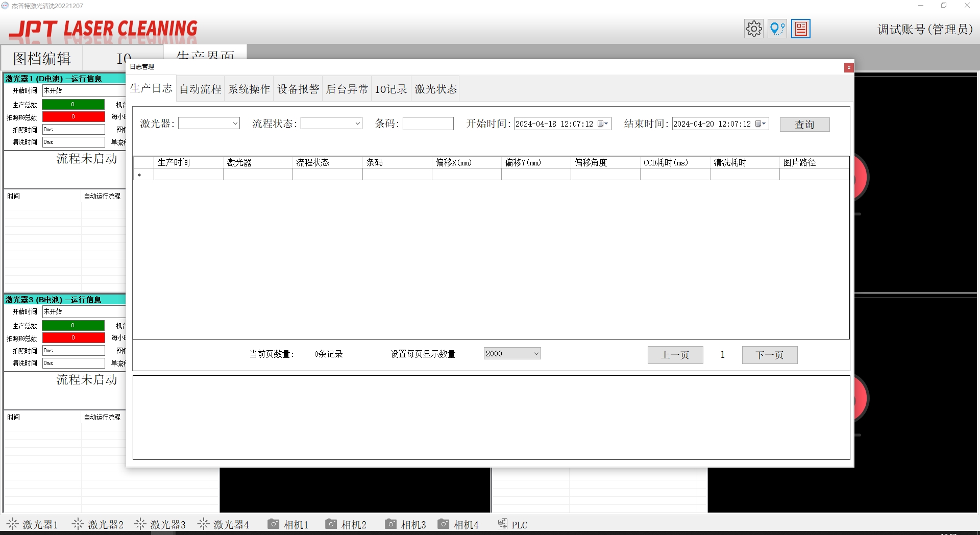Click 激光器1 green 生产总数 indicator
This screenshot has width=980, height=535.
(73, 104)
